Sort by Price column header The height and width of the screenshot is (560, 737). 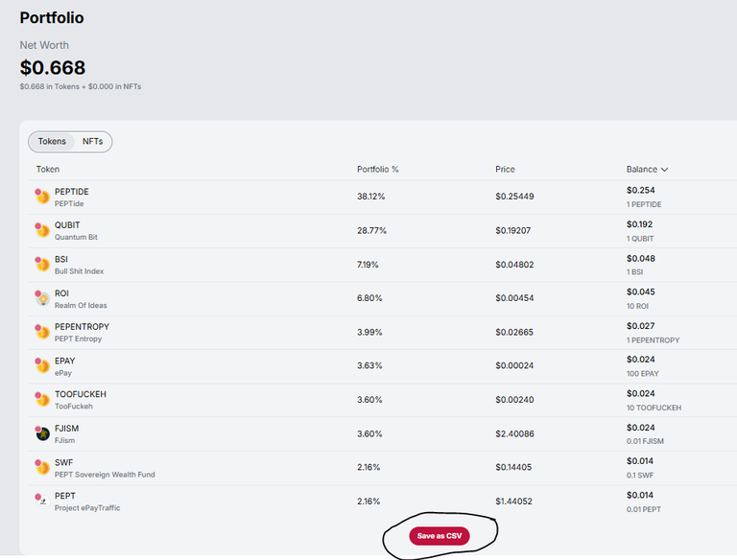[x=506, y=169]
